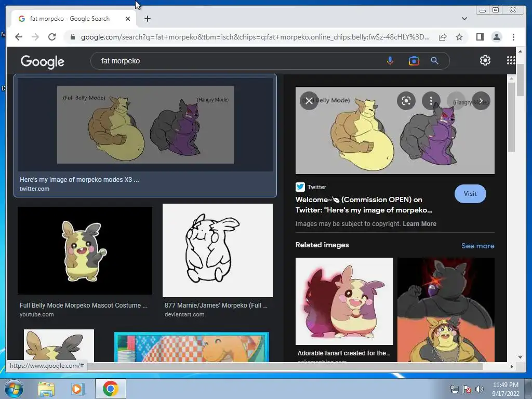Image resolution: width=532 pixels, height=399 pixels.
Task: Click the browser forward arrow
Action: coord(35,37)
